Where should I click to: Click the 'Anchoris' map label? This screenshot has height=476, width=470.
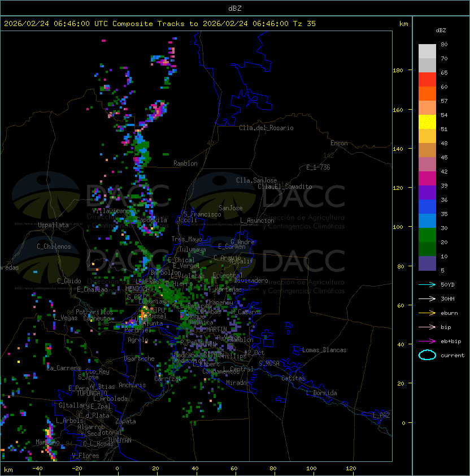[x=132, y=385]
